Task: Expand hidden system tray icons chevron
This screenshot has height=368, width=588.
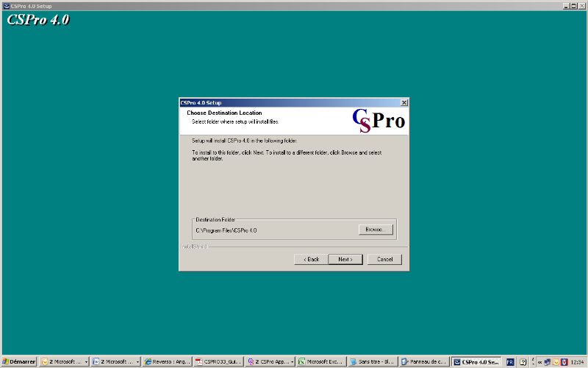Action: click(539, 362)
